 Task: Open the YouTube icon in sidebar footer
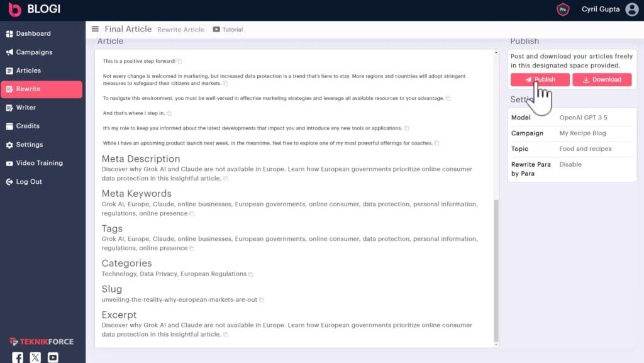53,357
